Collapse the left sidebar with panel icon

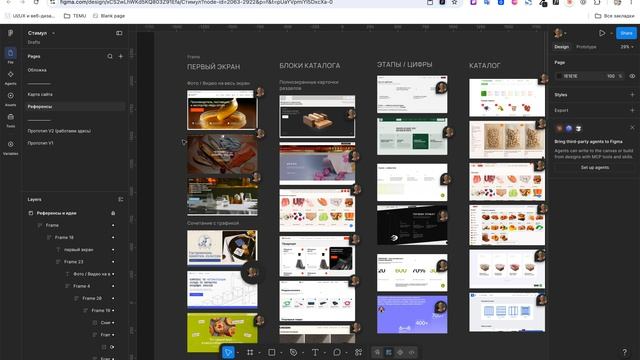point(119,33)
